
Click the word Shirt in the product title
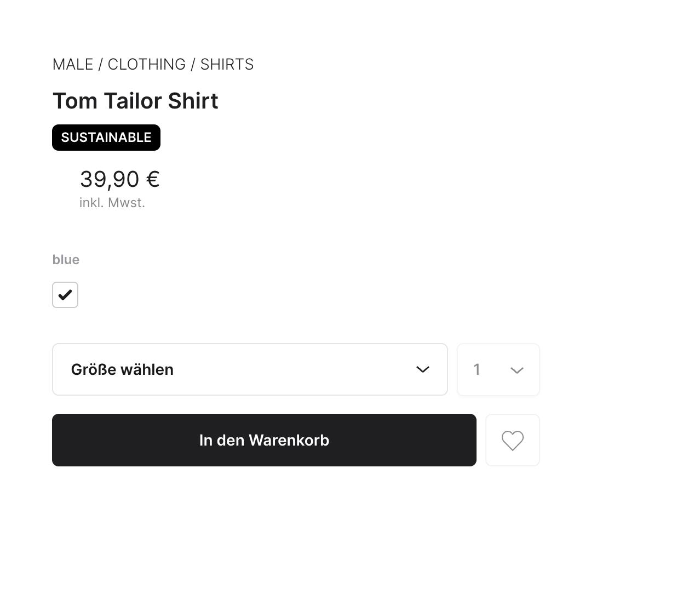(x=193, y=101)
